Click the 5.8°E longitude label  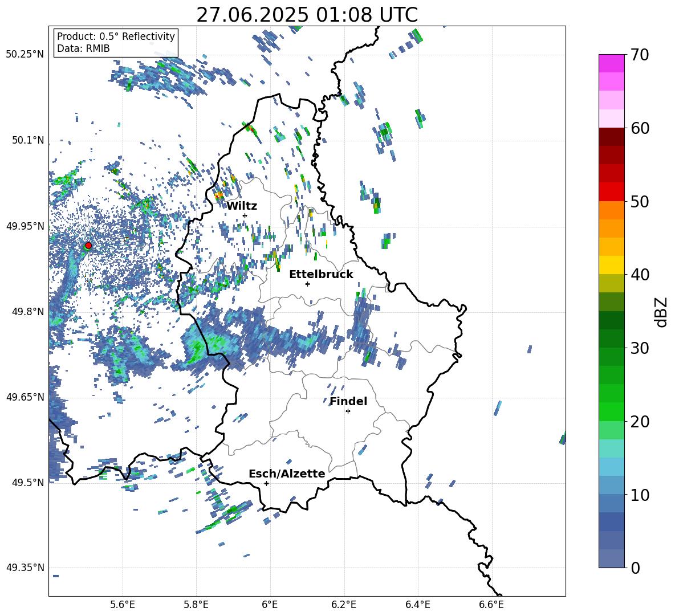[196, 605]
